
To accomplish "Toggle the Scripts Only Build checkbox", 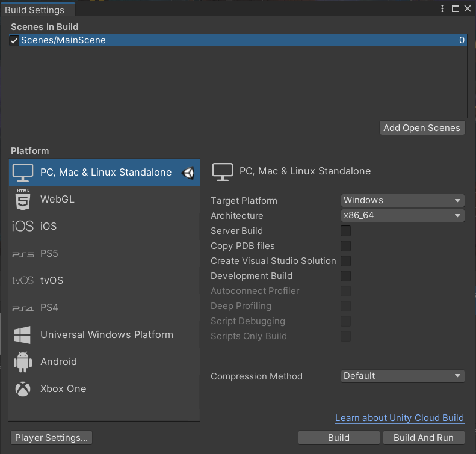I will pos(346,336).
